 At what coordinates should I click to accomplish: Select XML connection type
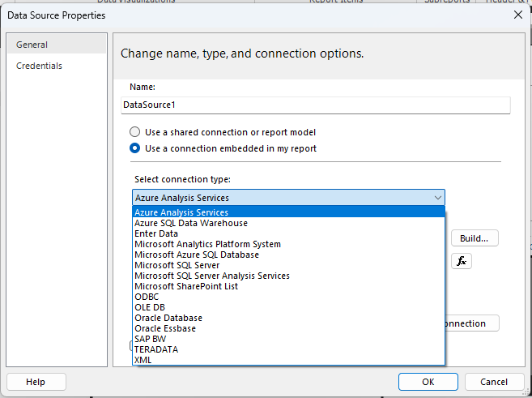[x=288, y=360]
